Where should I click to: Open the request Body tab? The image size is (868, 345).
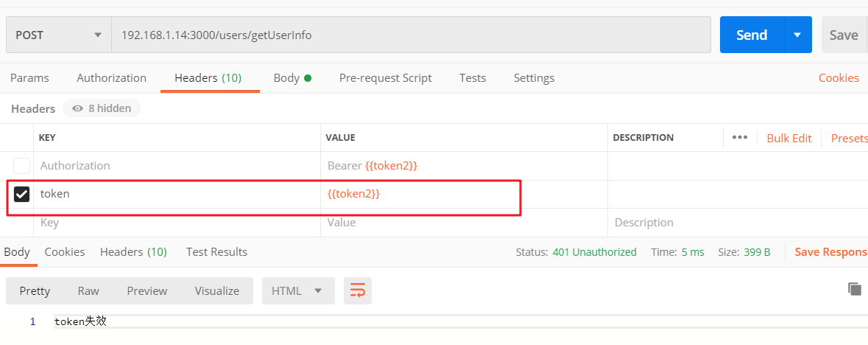(x=292, y=78)
